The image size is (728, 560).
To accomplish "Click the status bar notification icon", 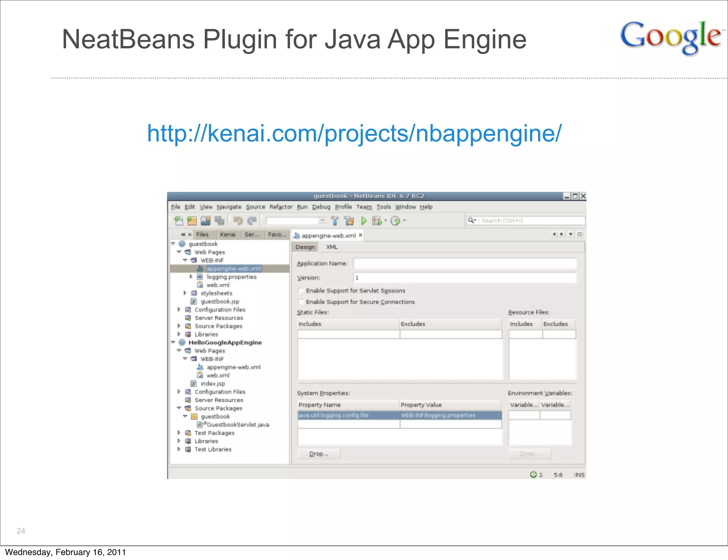I will click(533, 475).
